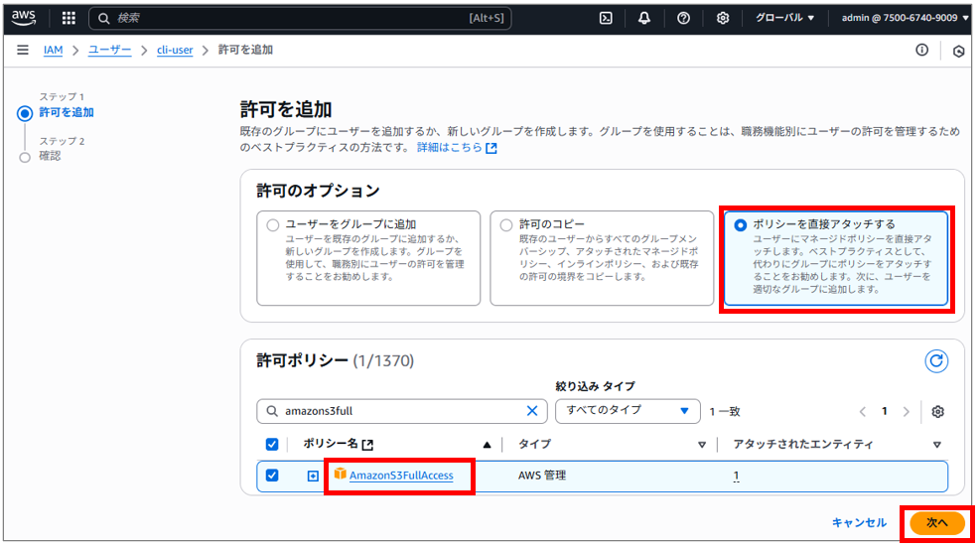Select ステップ1 許可を追加 in wizard
This screenshot has height=548, width=980.
pos(67,112)
